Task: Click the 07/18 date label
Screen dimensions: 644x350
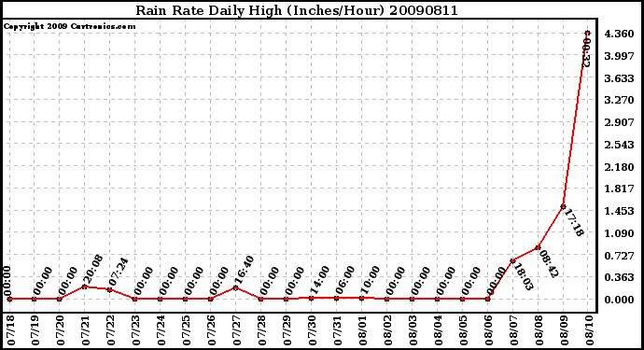Action: (10, 330)
